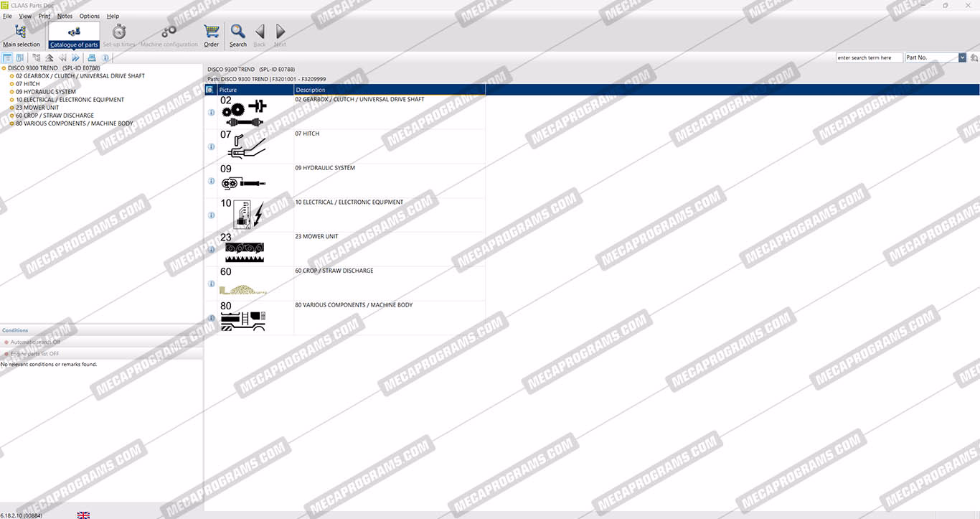This screenshot has width=980, height=519.
Task: Open the 09 hydraulic system picture thumbnail
Action: [244, 179]
